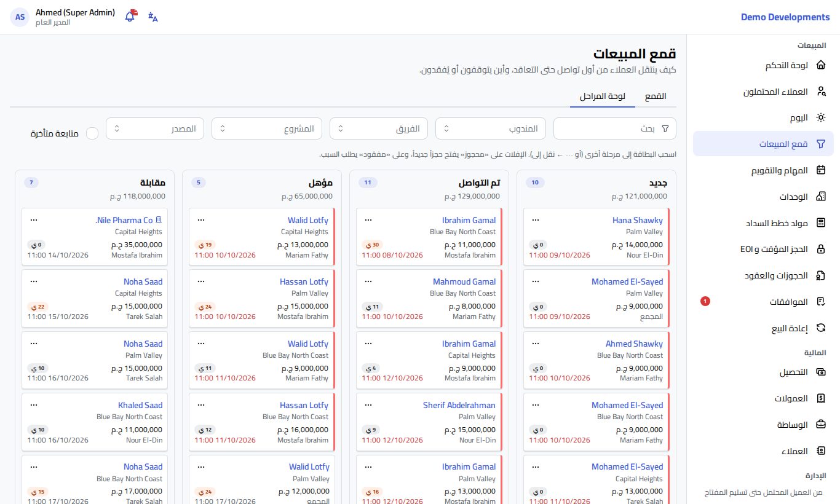This screenshot has width=840, height=504.
Task: Open the Commissions icon (العمولات)
Action: click(820, 398)
